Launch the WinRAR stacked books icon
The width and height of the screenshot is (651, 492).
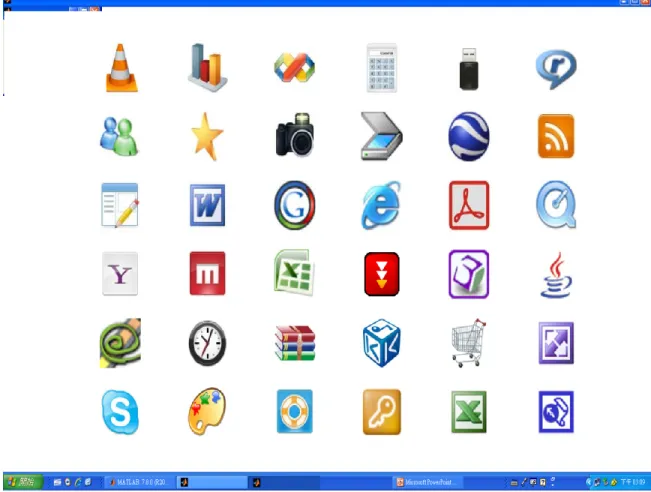point(295,343)
